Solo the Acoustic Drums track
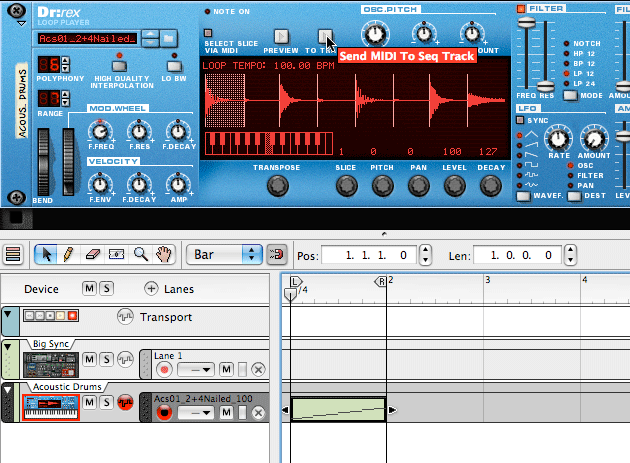 click(106, 402)
